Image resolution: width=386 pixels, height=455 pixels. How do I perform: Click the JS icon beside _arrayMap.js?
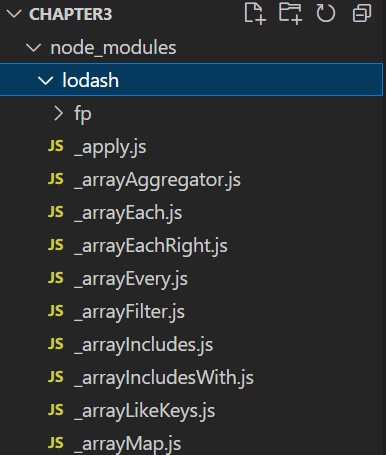[56, 443]
